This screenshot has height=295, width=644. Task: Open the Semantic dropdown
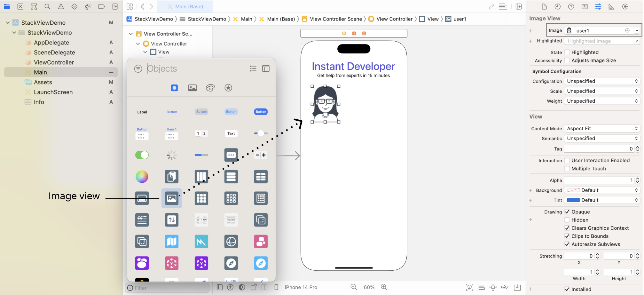(x=602, y=138)
